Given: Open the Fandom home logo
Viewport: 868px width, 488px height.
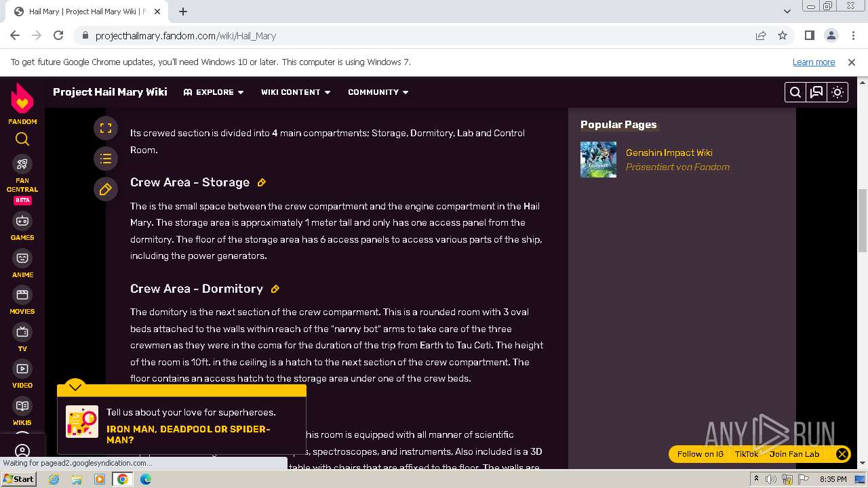Looking at the screenshot, I should (x=22, y=104).
